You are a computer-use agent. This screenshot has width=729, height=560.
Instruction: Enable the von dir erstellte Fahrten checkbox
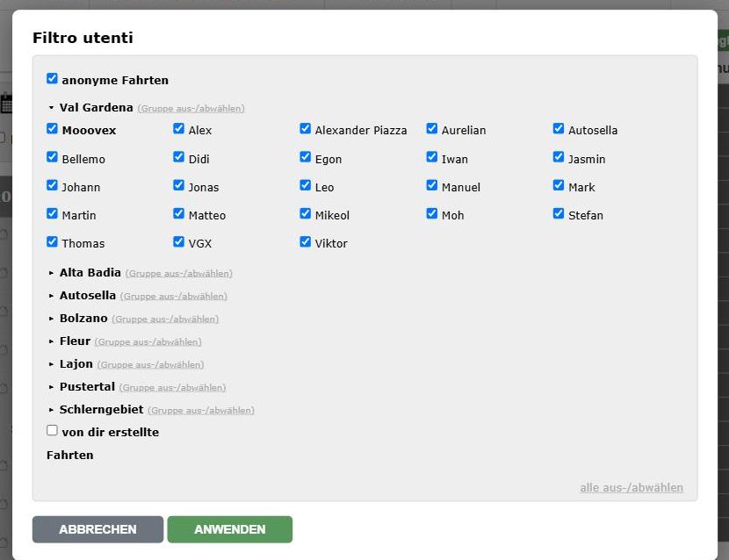[x=52, y=431]
